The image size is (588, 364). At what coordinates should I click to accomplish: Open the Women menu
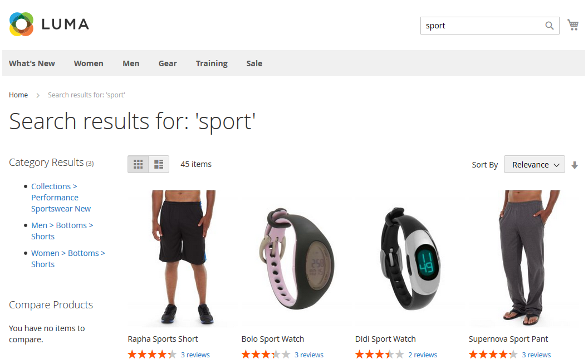(x=89, y=63)
